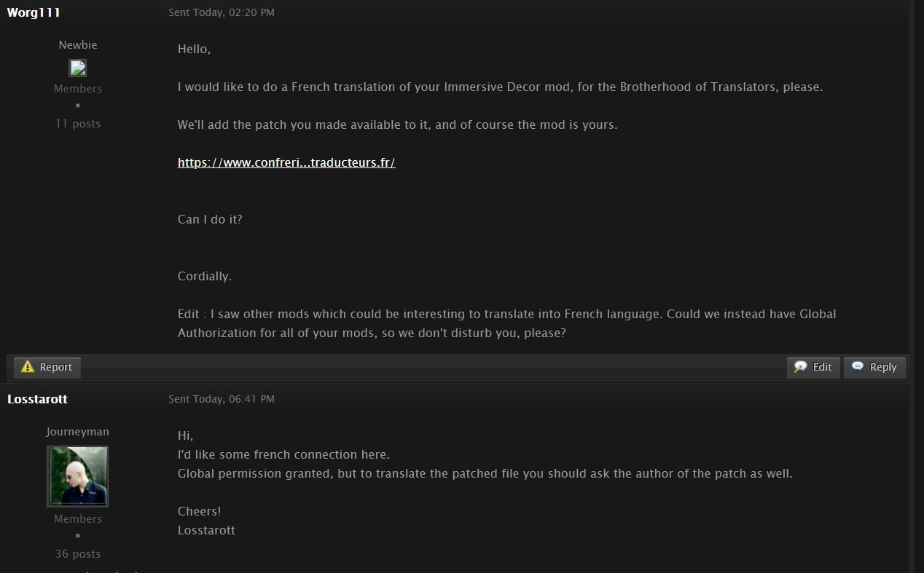The height and width of the screenshot is (573, 924).
Task: Click the status dot below Worg111's Members label
Action: click(78, 106)
